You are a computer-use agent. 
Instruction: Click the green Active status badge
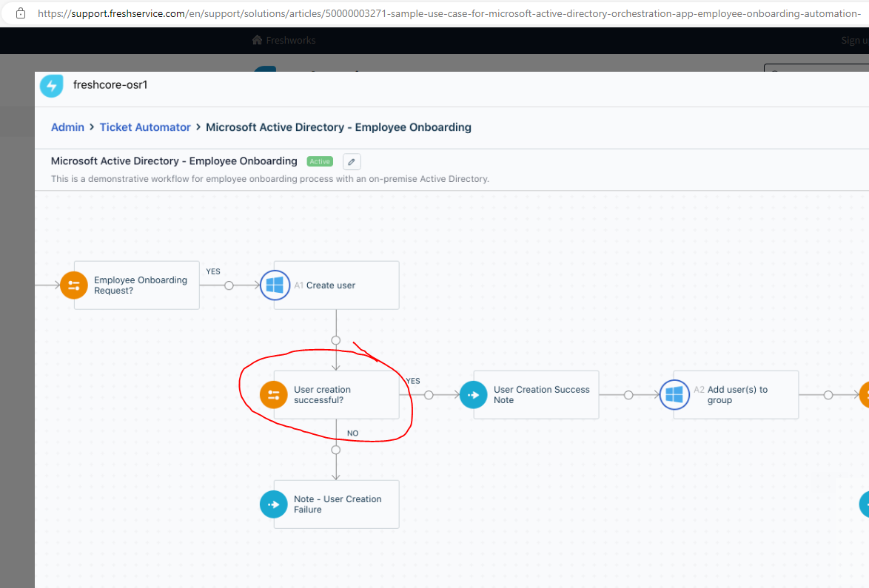[x=320, y=161]
